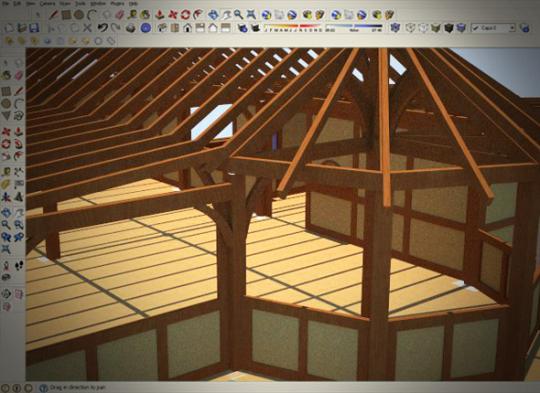Select the Rectangle tool in top toolbar
The image size is (540, 393).
pos(66,15)
